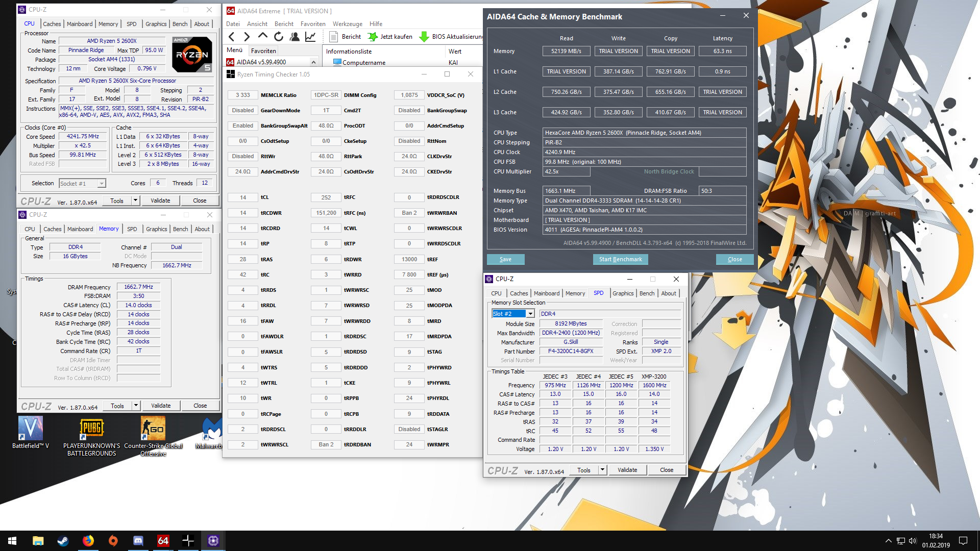Open Firefox from the taskbar
The image size is (980, 551).
[88, 541]
